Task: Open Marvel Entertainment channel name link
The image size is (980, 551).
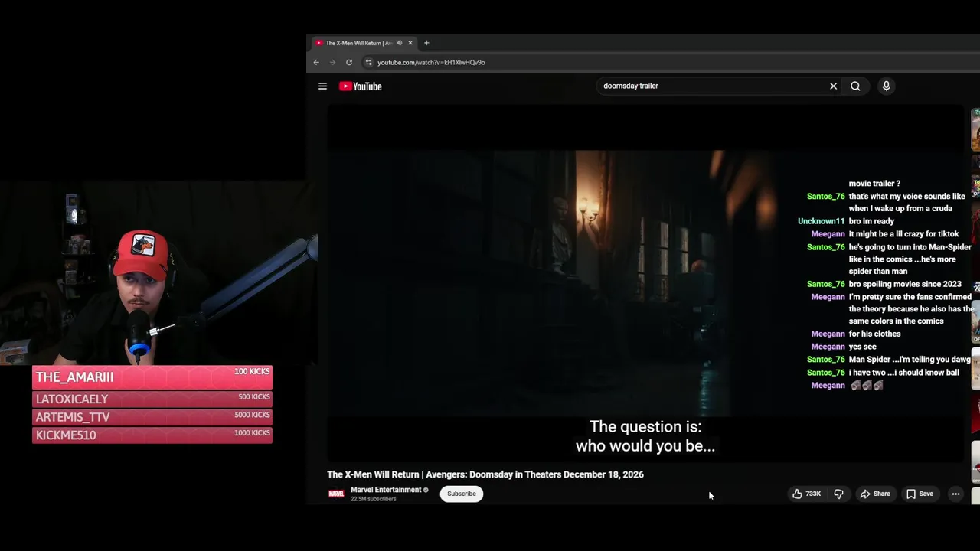Action: pyautogui.click(x=386, y=490)
